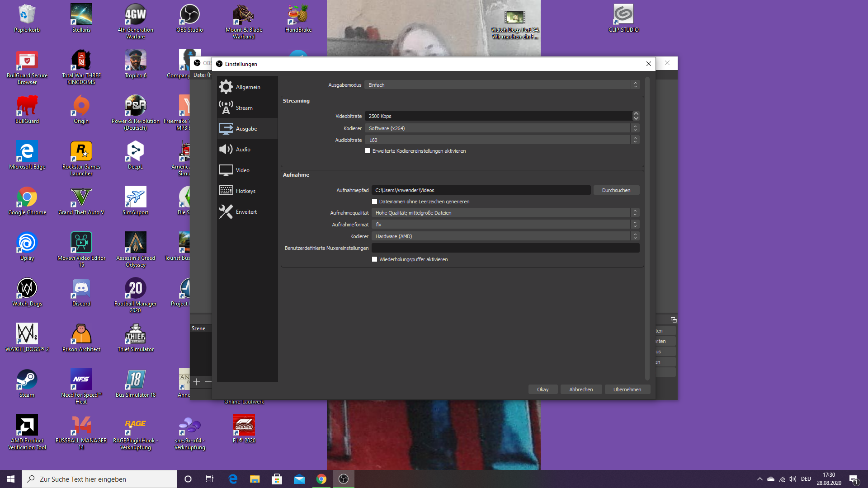
Task: Select the Stream antenna icon
Action: (x=226, y=108)
